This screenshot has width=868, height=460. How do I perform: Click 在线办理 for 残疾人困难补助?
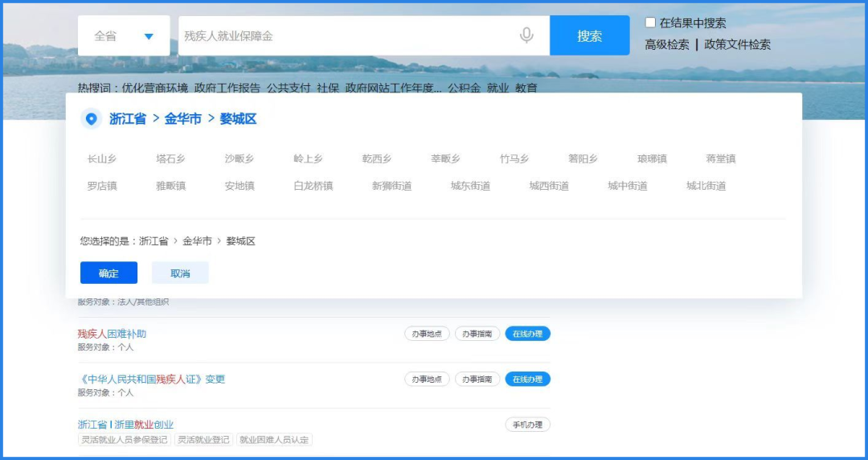point(527,334)
